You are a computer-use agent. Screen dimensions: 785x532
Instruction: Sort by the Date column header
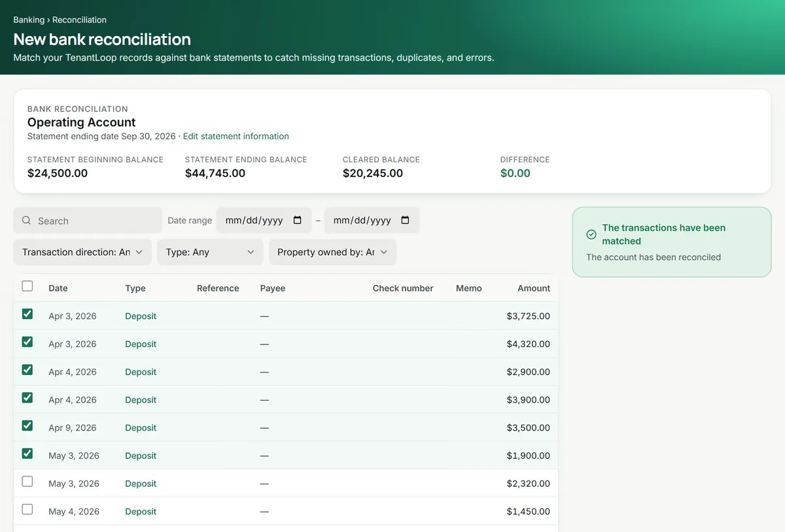pyautogui.click(x=58, y=288)
